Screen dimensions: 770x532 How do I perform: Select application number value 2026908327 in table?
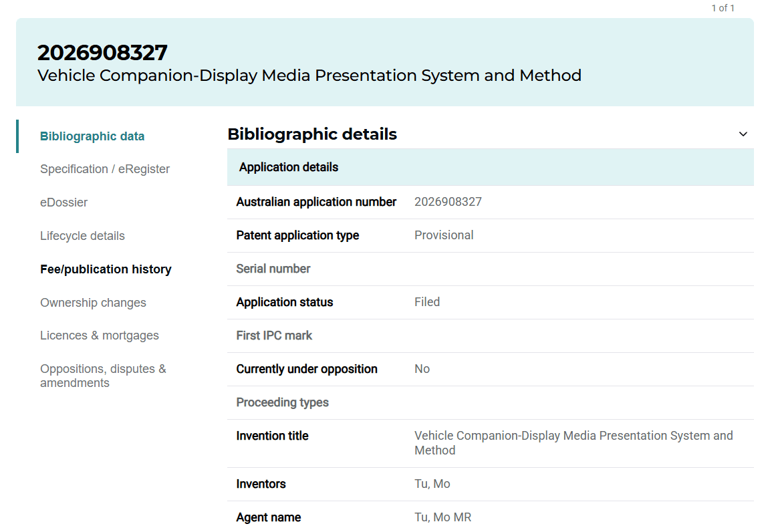448,202
